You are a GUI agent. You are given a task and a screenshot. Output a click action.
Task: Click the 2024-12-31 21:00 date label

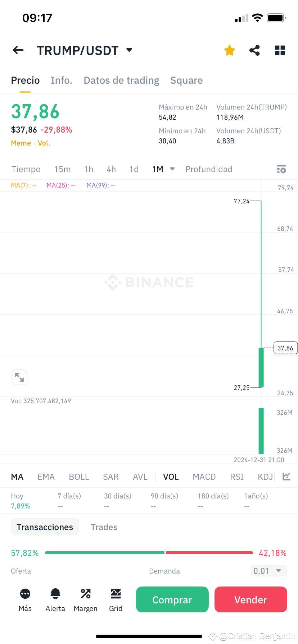tap(259, 460)
